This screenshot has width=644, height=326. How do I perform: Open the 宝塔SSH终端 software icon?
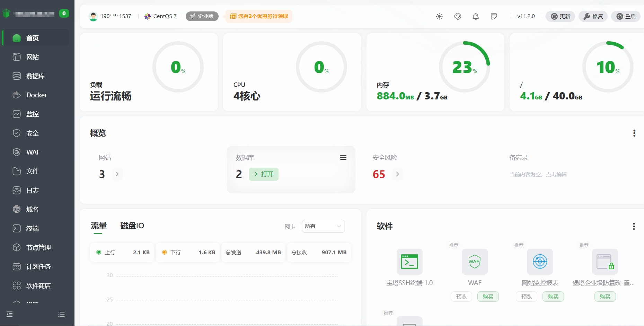(x=409, y=262)
